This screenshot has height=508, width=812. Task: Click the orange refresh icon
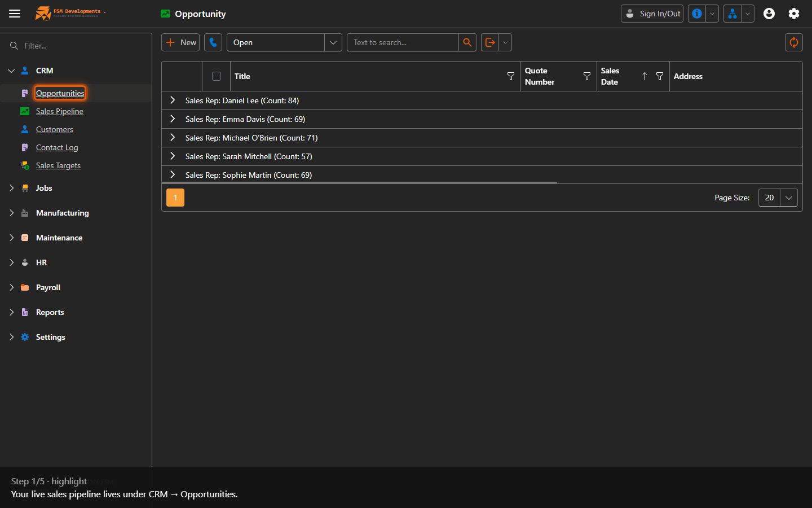[794, 42]
